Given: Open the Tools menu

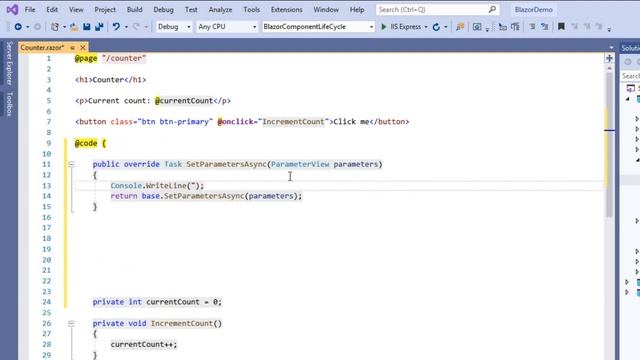Looking at the screenshot, I should [x=251, y=9].
